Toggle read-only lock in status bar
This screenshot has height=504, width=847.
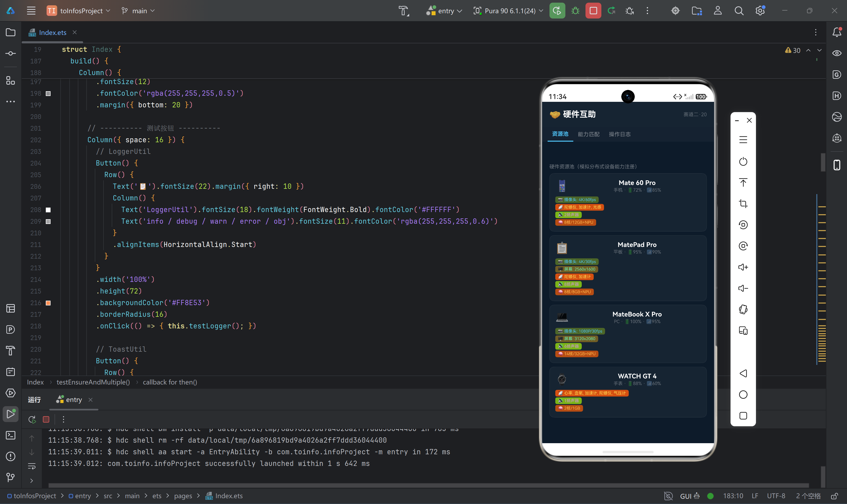(834, 496)
